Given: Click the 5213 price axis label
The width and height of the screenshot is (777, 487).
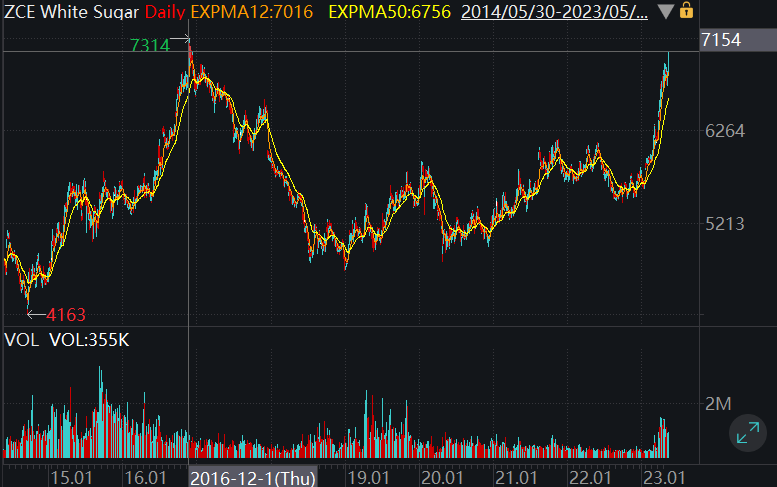Looking at the screenshot, I should 724,224.
